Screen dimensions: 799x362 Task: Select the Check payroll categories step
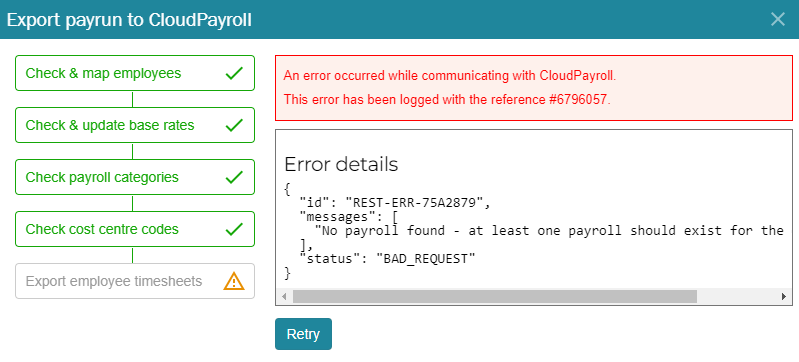click(135, 177)
